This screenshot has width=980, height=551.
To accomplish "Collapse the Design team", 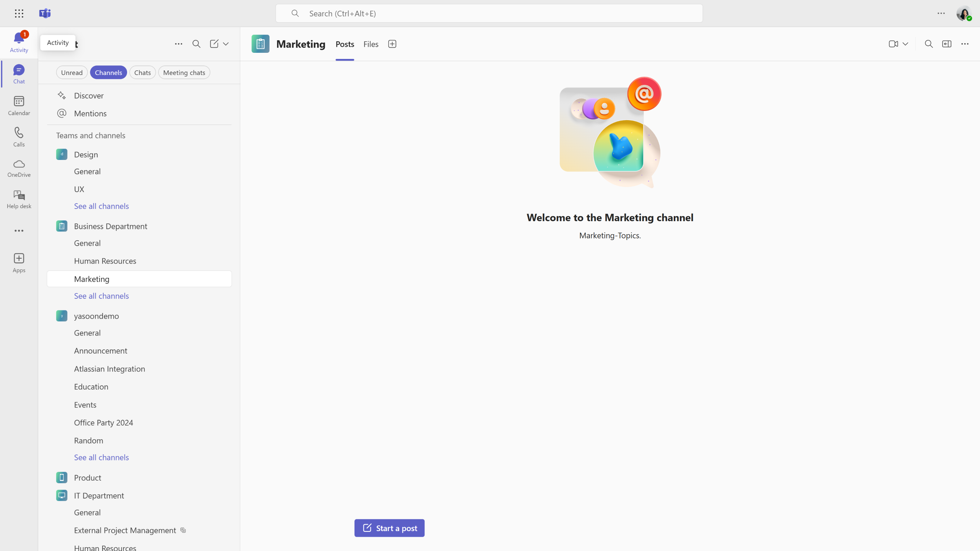I will pos(86,155).
